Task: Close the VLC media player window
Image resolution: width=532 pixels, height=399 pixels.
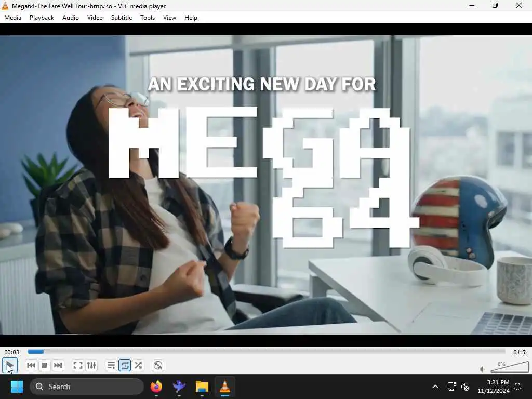Action: coord(519,6)
